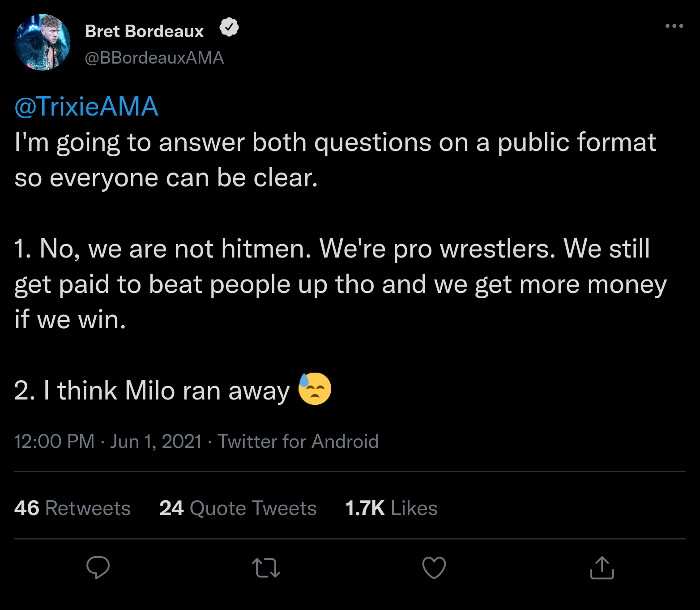700x610 pixels.
Task: Click the "we are not hitmen" paragraph
Action: 340,284
